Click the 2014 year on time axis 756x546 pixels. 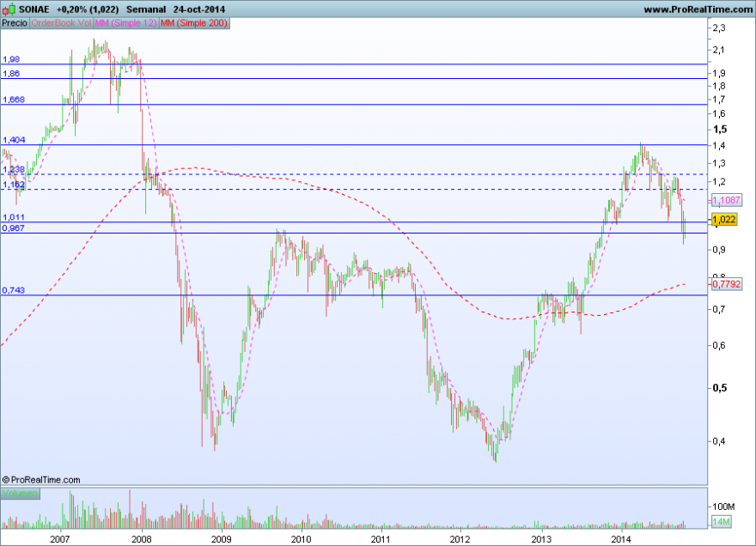[x=621, y=539]
